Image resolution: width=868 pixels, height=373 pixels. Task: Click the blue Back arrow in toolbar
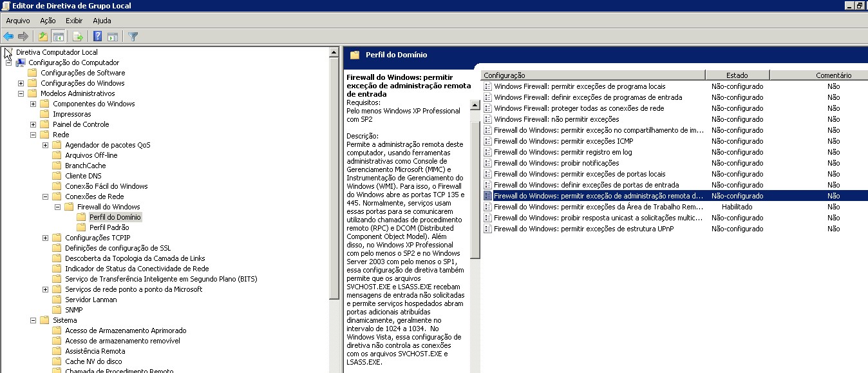click(8, 37)
